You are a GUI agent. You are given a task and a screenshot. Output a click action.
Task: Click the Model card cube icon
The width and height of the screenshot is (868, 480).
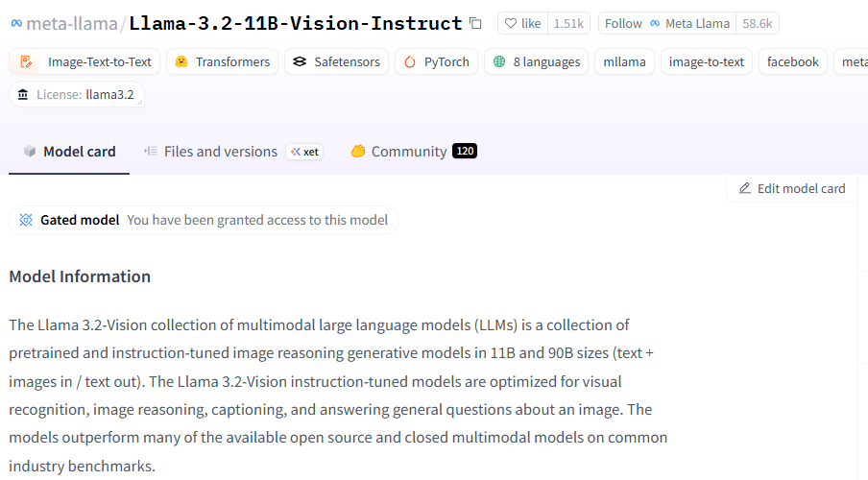(x=30, y=151)
